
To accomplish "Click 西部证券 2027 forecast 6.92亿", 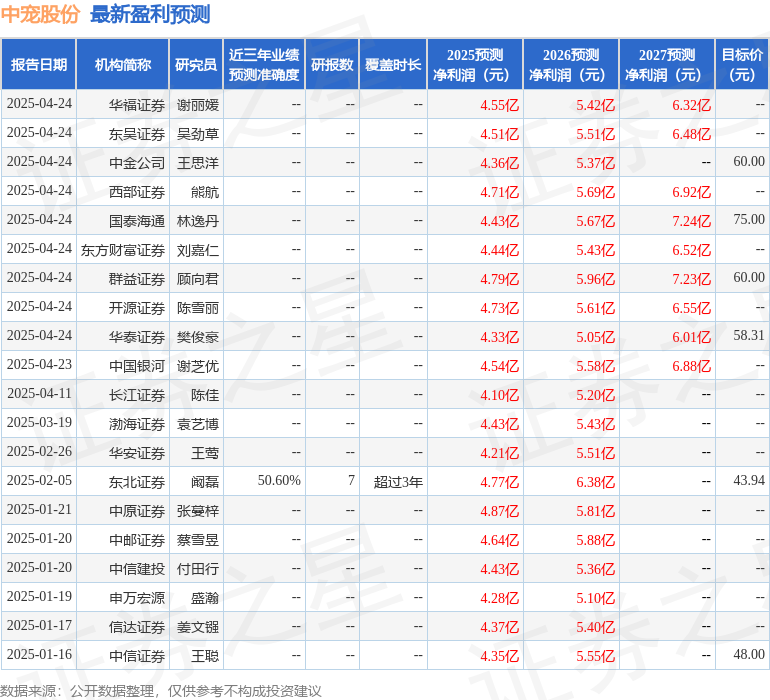I will click(x=691, y=192).
